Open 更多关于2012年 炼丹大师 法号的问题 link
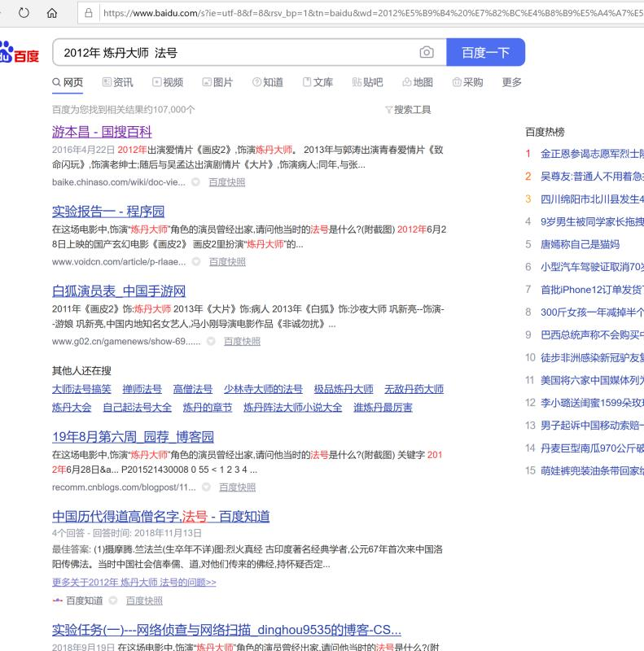This screenshot has height=651, width=644. (134, 582)
